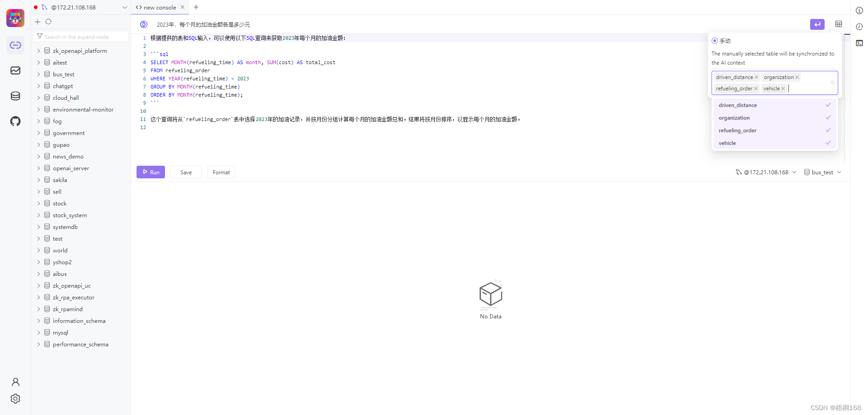
Task: Click the Chat2DB app logo
Action: [x=15, y=18]
